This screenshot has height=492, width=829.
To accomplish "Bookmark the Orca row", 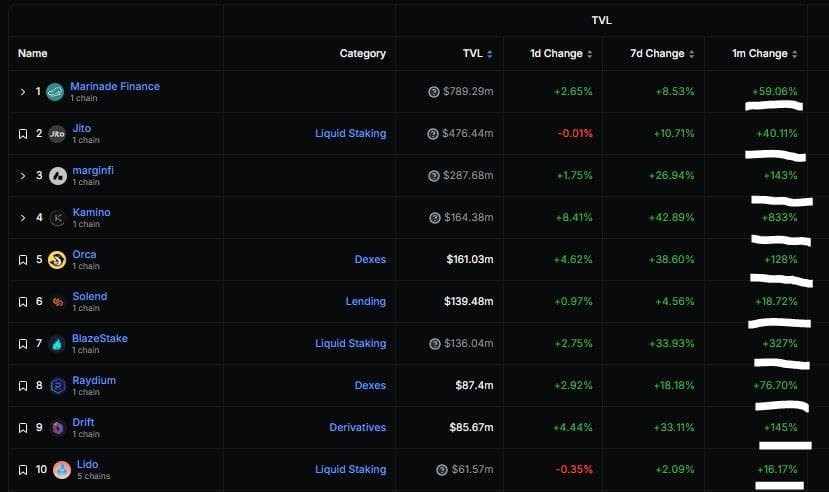I will [x=23, y=260].
